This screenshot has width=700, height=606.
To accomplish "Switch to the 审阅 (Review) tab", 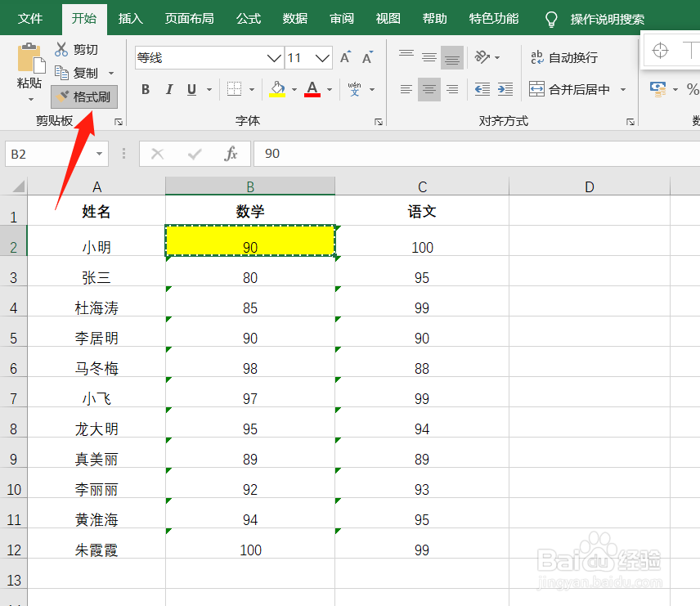I will pos(342,18).
